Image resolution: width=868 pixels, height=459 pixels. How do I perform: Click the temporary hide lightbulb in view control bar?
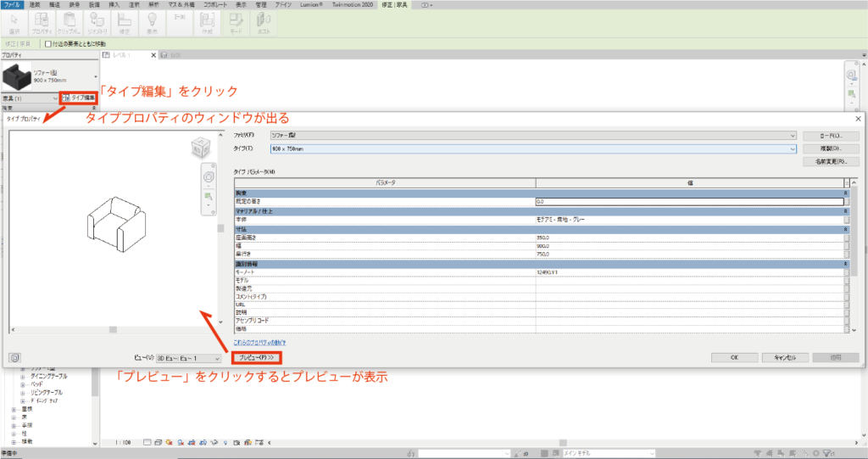225,442
